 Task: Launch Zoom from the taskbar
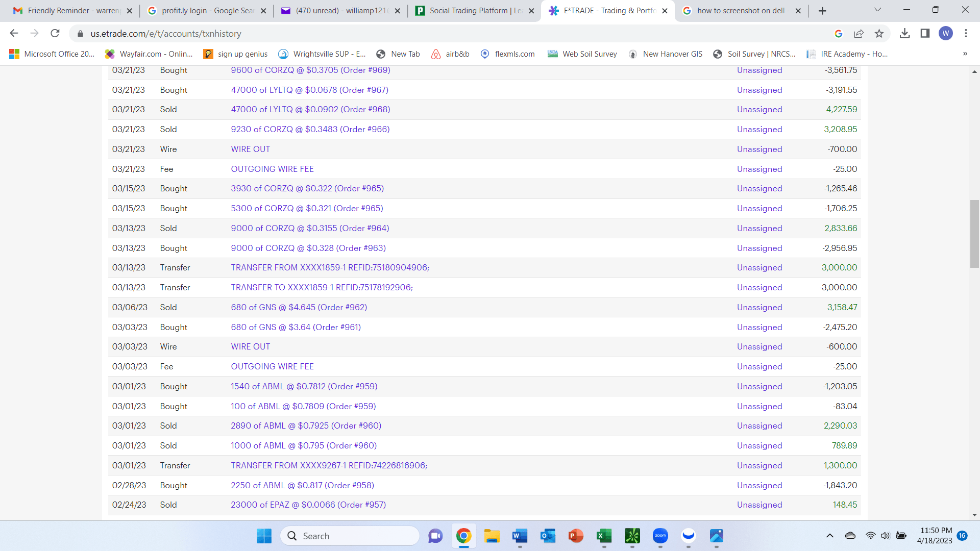(660, 536)
